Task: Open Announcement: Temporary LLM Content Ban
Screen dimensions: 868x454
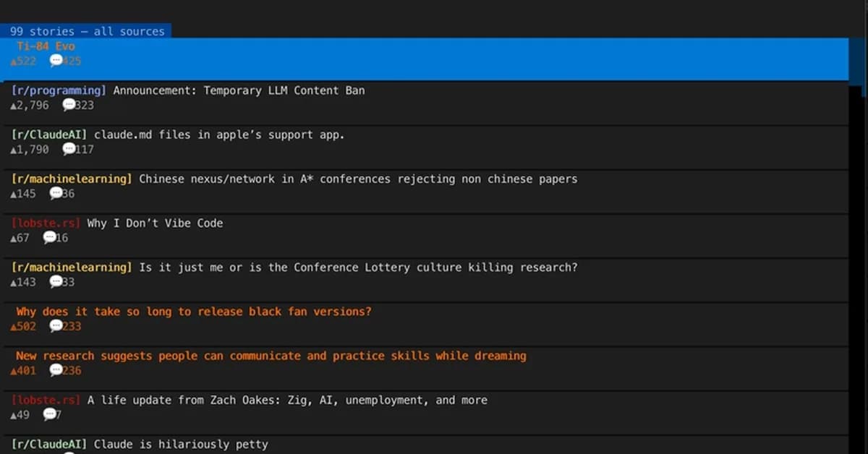Action: tap(239, 90)
